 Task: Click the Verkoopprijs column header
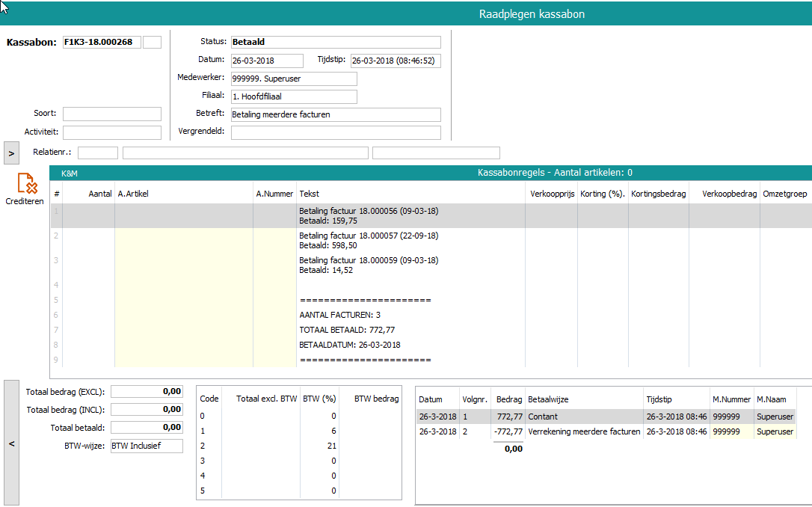click(551, 194)
